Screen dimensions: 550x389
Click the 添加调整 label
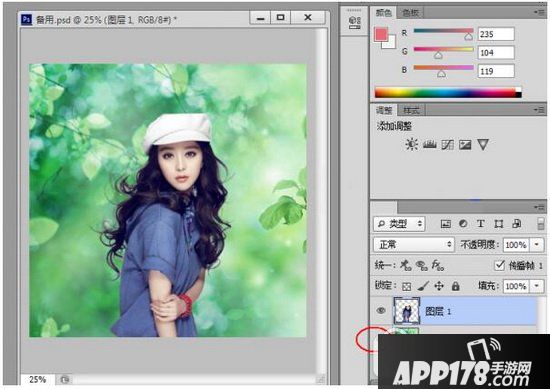click(394, 126)
